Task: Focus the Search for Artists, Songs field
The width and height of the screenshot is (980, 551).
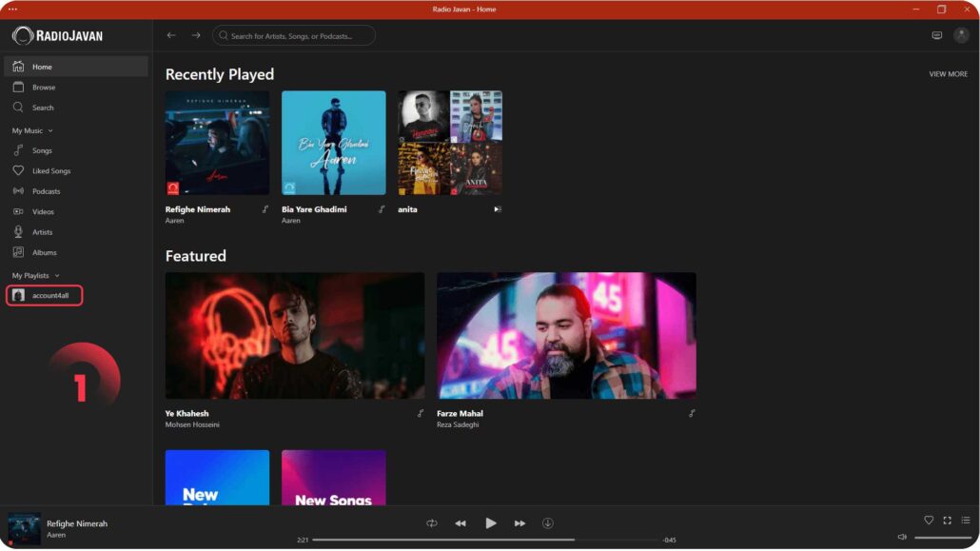Action: (294, 35)
